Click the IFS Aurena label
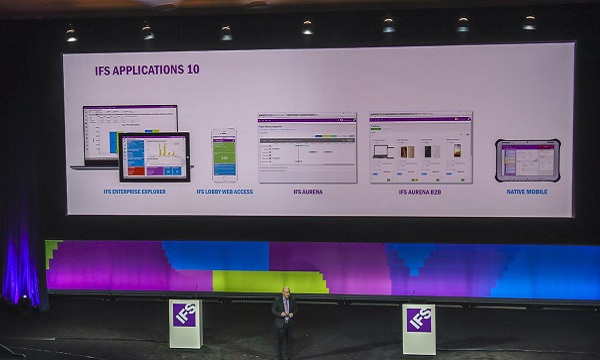 click(308, 192)
